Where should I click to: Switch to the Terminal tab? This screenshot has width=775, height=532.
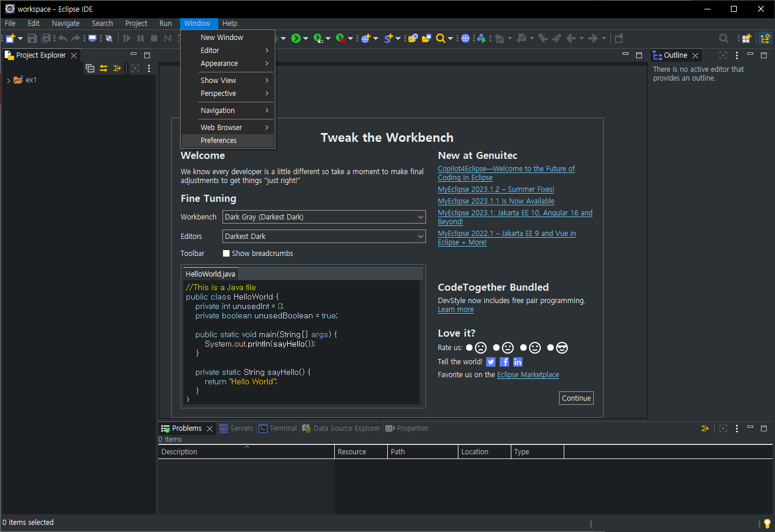[x=278, y=428]
